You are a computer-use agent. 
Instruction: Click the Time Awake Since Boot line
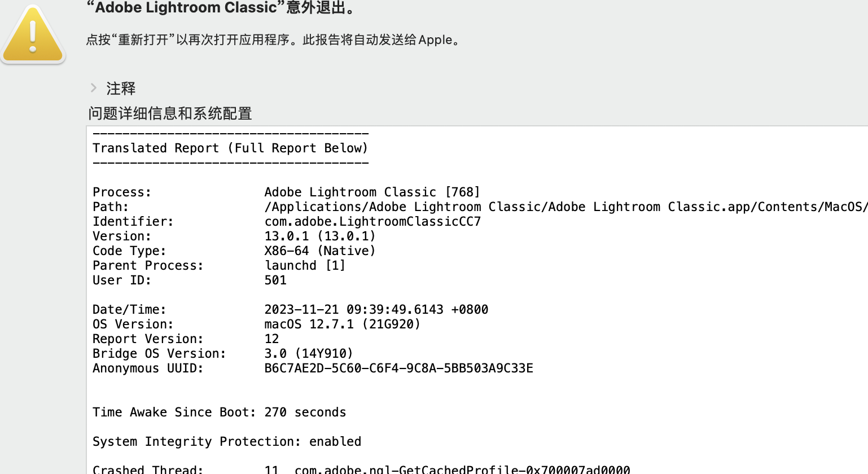(219, 412)
